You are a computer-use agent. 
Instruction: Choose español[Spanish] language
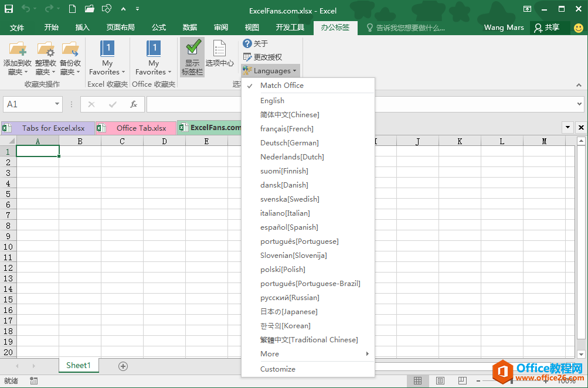tap(308, 227)
